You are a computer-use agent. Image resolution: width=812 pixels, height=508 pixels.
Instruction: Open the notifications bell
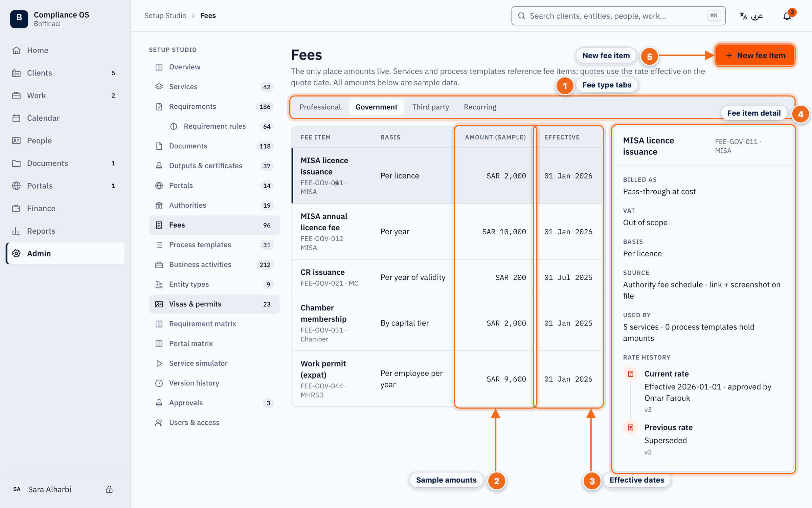(787, 16)
